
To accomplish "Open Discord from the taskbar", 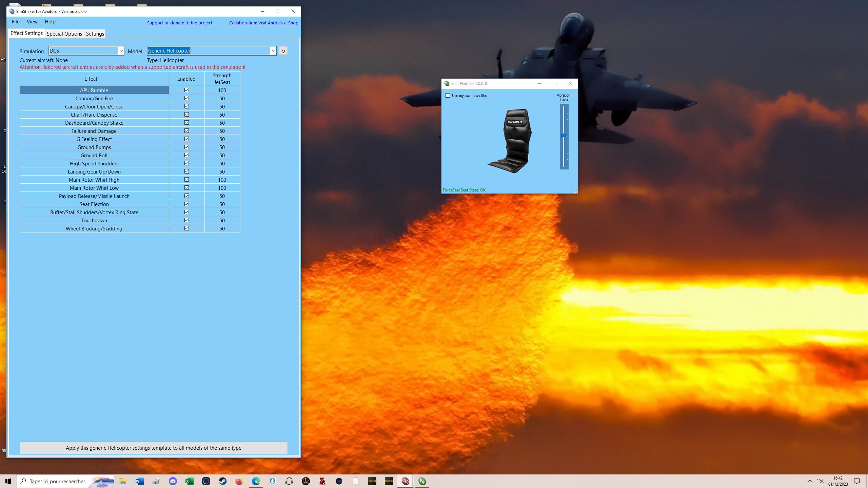I will 173,481.
